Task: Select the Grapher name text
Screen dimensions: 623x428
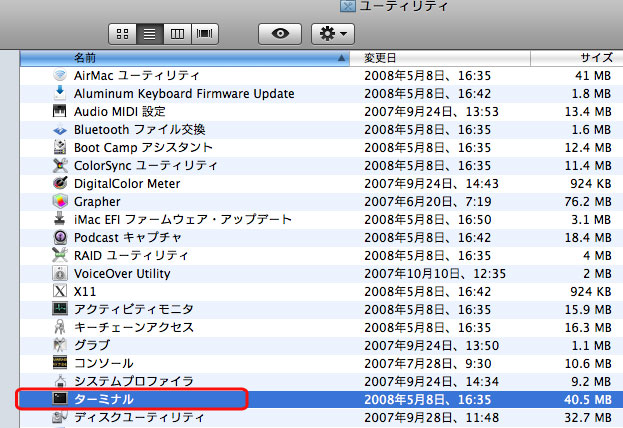Action: (x=97, y=201)
